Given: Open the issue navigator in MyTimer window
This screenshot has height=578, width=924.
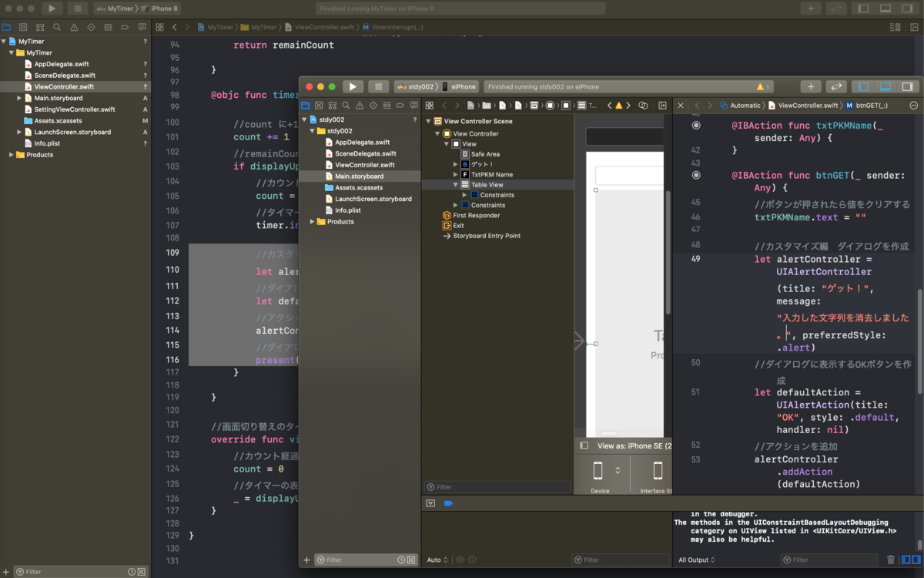Looking at the screenshot, I should (x=74, y=26).
